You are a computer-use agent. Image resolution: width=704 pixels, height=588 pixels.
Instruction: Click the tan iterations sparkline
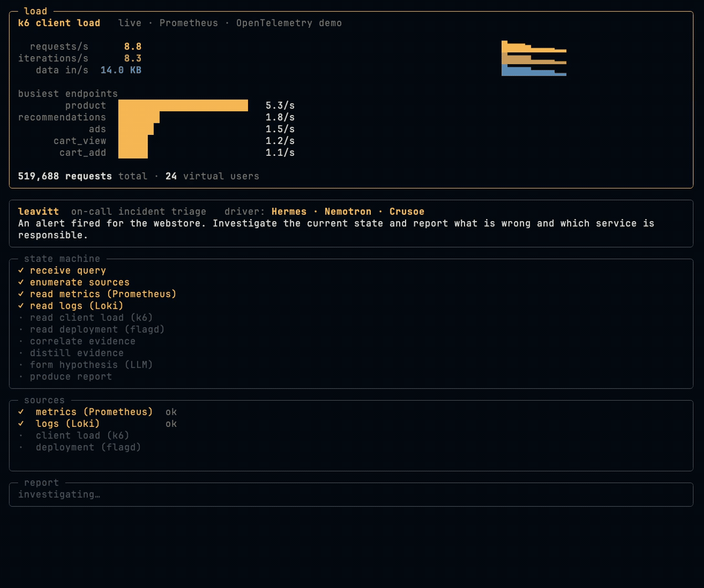[x=534, y=58]
